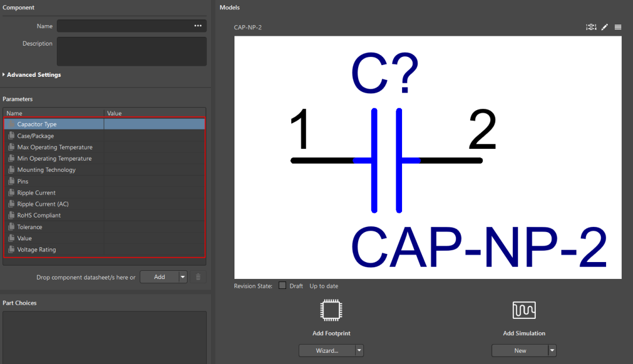Click the footprint Wizard button

(x=327, y=351)
